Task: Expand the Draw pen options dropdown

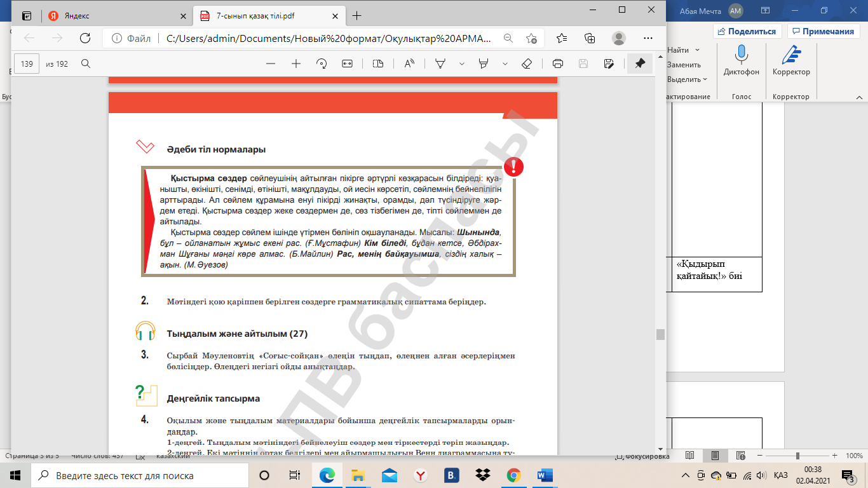Action: point(462,64)
